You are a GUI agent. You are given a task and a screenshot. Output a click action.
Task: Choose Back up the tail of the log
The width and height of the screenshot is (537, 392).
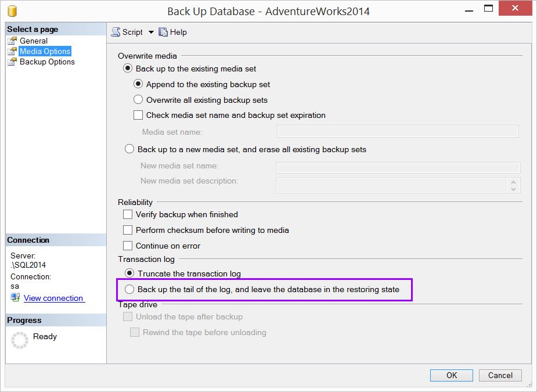[x=129, y=289]
